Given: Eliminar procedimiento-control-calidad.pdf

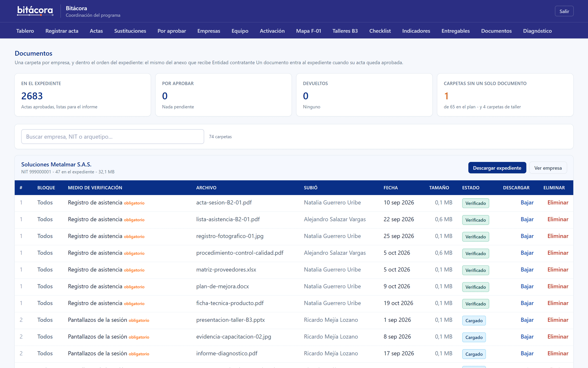Looking at the screenshot, I should click(x=558, y=253).
